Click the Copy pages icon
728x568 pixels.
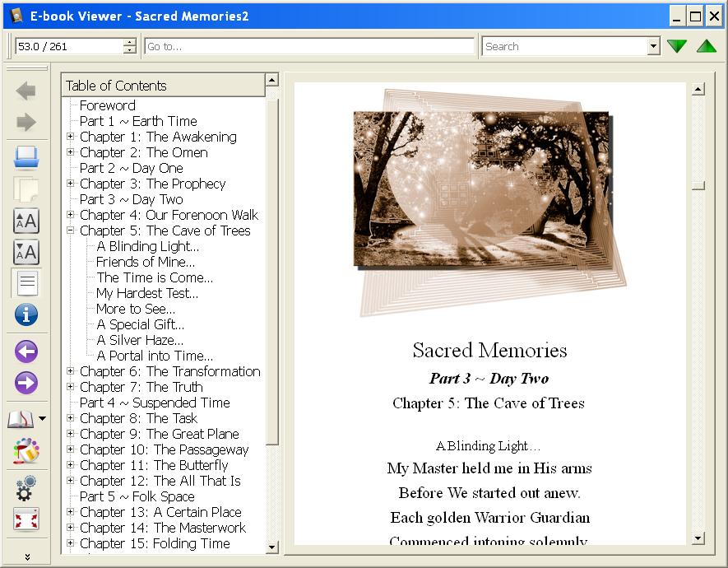click(26, 189)
